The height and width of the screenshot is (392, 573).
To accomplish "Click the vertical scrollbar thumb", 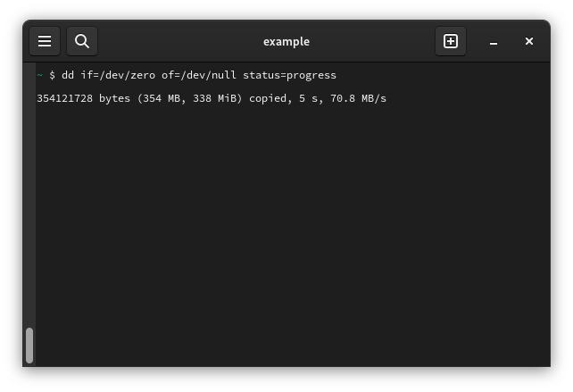I will pos(29,345).
